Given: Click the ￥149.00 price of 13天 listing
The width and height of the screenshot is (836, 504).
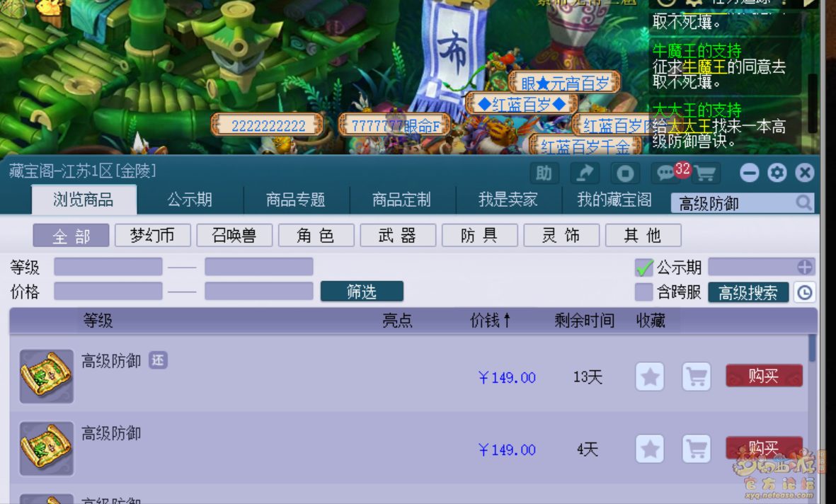Looking at the screenshot, I should [x=507, y=377].
